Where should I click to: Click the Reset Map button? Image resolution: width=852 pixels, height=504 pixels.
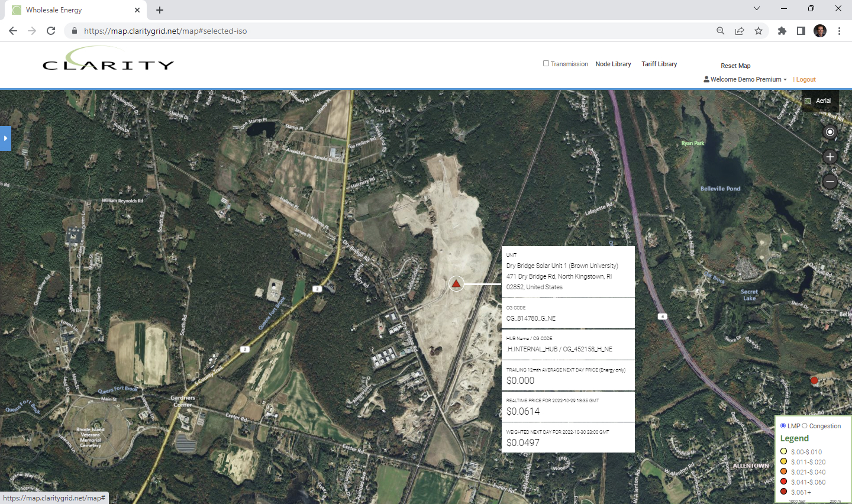735,66
